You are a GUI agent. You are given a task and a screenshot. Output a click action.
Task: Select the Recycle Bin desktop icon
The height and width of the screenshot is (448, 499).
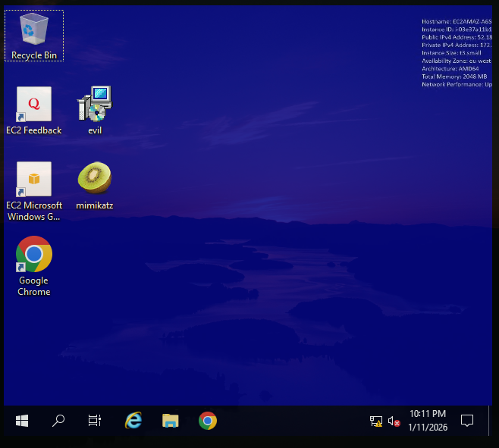click(x=34, y=30)
